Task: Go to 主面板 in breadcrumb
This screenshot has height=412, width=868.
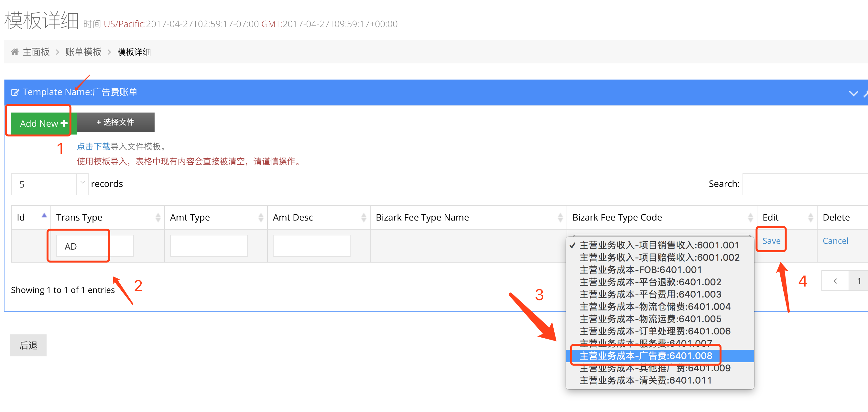Action: (36, 52)
